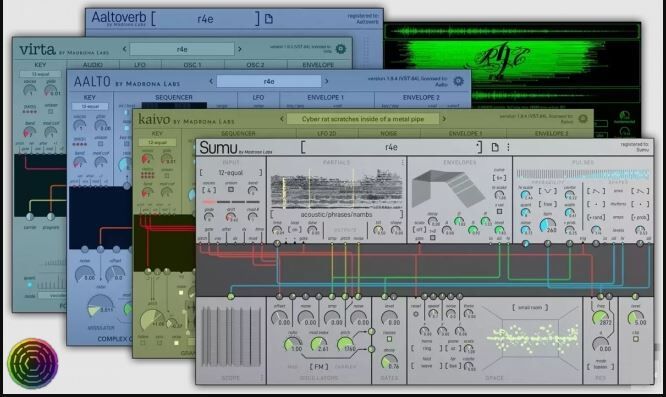Open the FM oscillator mode selector
666x397 pixels.
point(319,366)
